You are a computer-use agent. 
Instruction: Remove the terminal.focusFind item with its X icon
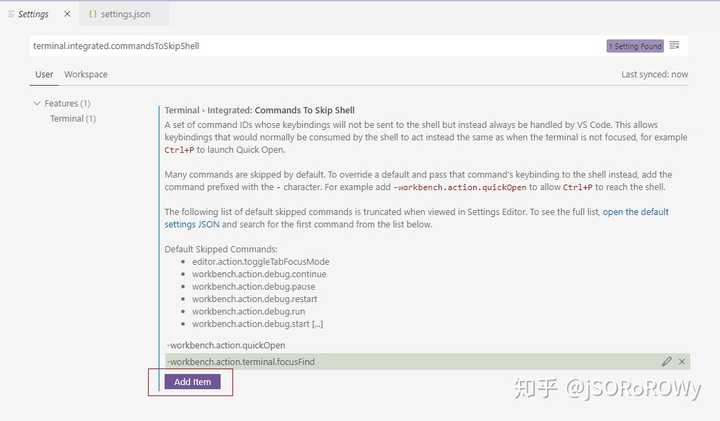tap(682, 361)
